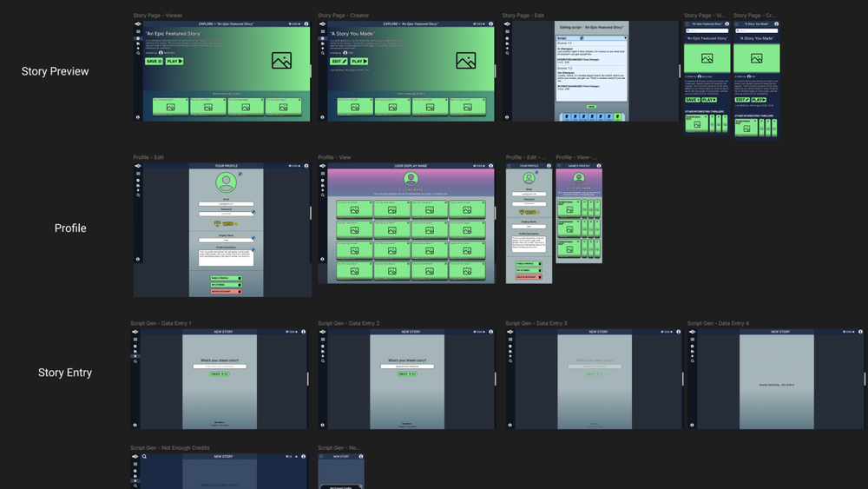Open the profile avatar in Profile - Edit frame
Image resolution: width=868 pixels, height=489 pixels.
[226, 182]
